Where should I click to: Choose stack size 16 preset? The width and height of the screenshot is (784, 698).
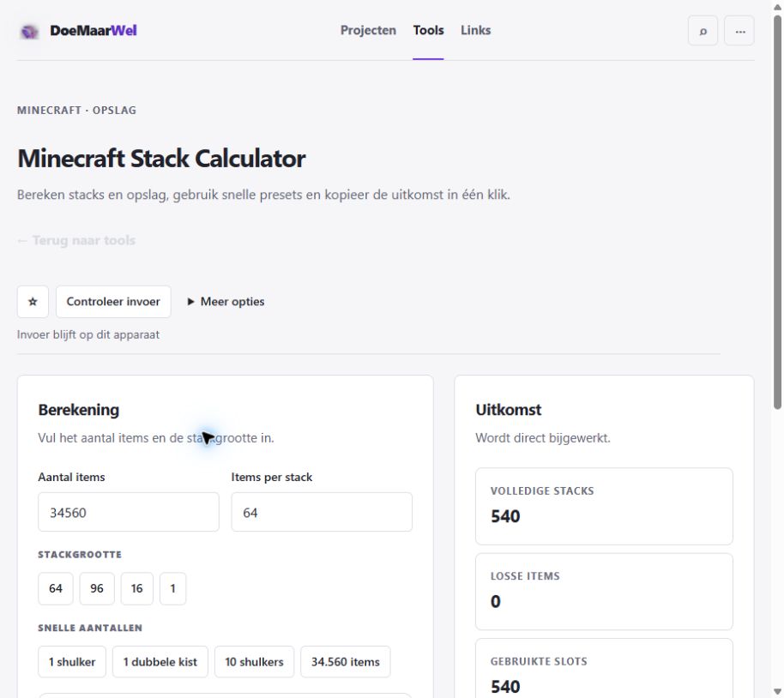(x=137, y=588)
